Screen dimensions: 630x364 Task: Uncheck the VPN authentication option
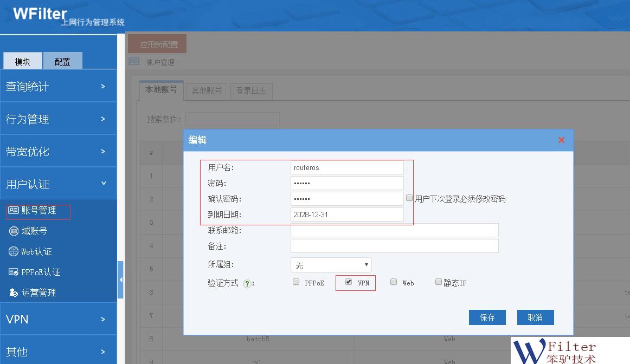348,281
